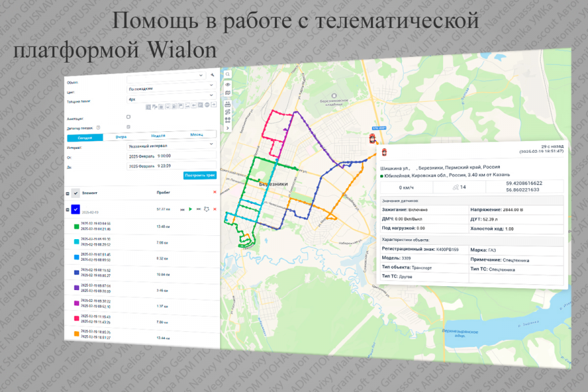This screenshot has width=588, height=392.
Task: Click the cyan swatch of the 7.08 km trip
Action: pyautogui.click(x=76, y=242)
